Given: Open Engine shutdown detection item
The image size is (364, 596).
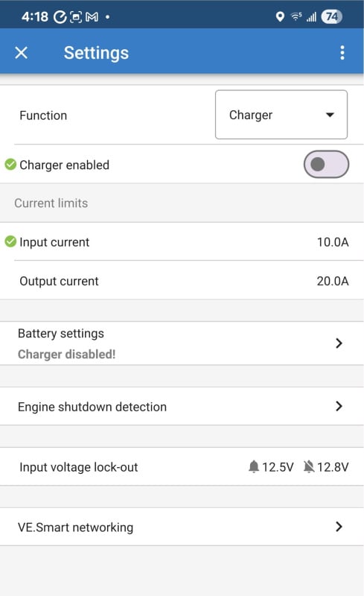Looking at the screenshot, I should pyautogui.click(x=182, y=406).
